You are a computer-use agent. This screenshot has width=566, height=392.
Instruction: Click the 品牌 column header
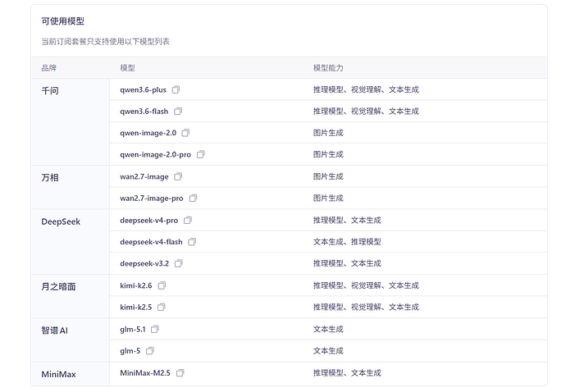[x=48, y=68]
